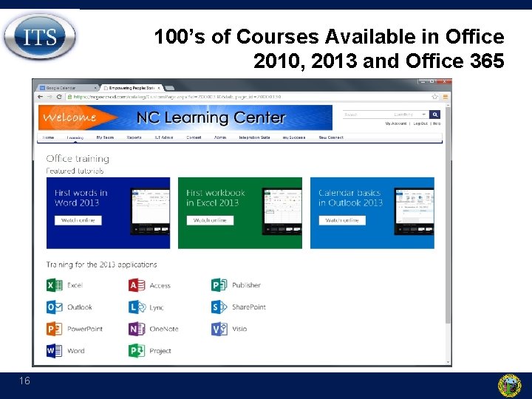This screenshot has height=399, width=532.
Task: Open the Help link
Action: pos(437,123)
